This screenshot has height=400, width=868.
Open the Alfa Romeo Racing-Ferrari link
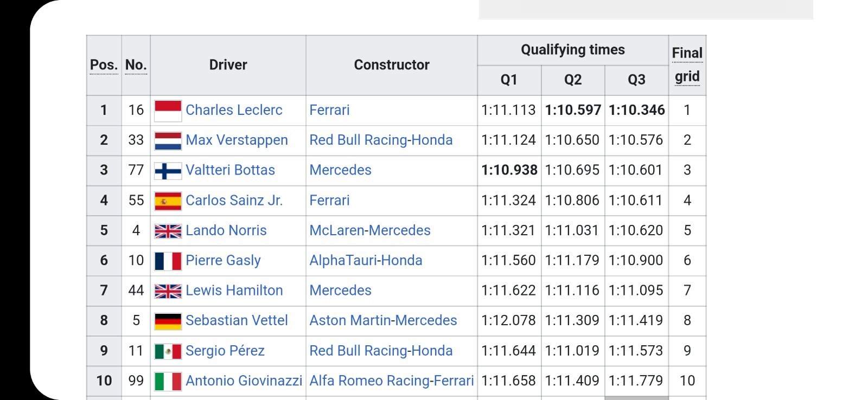click(x=392, y=380)
